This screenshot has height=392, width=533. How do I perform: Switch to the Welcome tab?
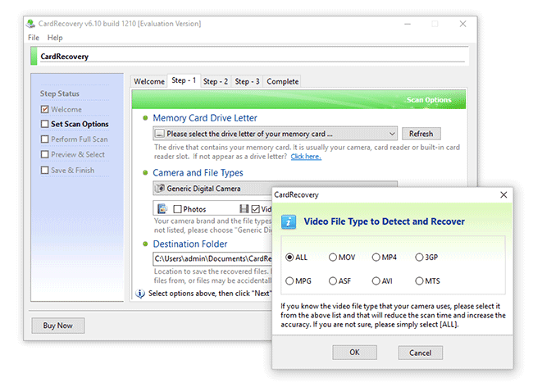(149, 81)
